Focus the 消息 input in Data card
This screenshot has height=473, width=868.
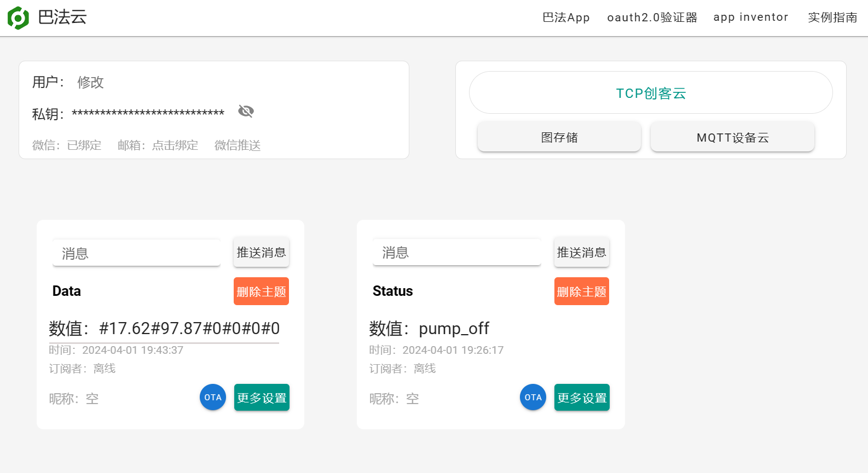point(136,253)
